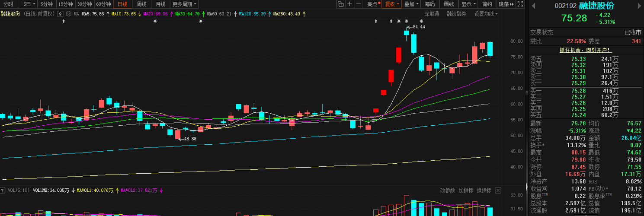Enable the 画线 drawing tool
The height and width of the screenshot is (216, 644).
click(449, 4)
